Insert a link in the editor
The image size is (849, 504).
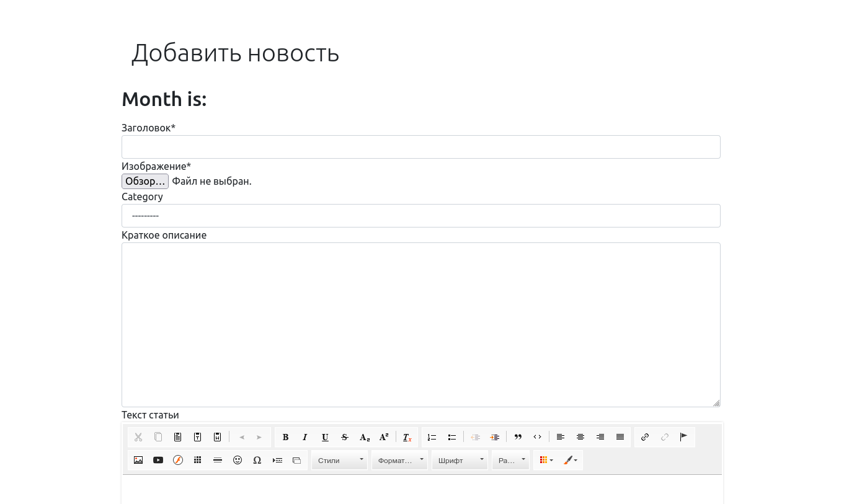pos(645,437)
